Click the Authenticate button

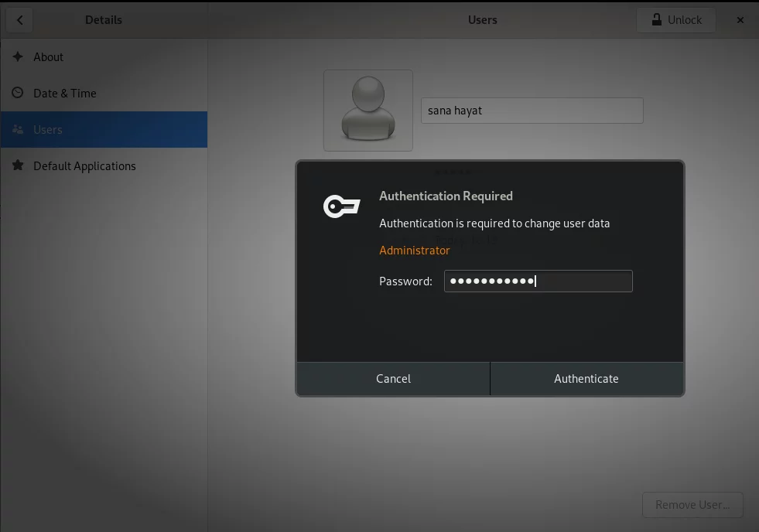tap(586, 379)
